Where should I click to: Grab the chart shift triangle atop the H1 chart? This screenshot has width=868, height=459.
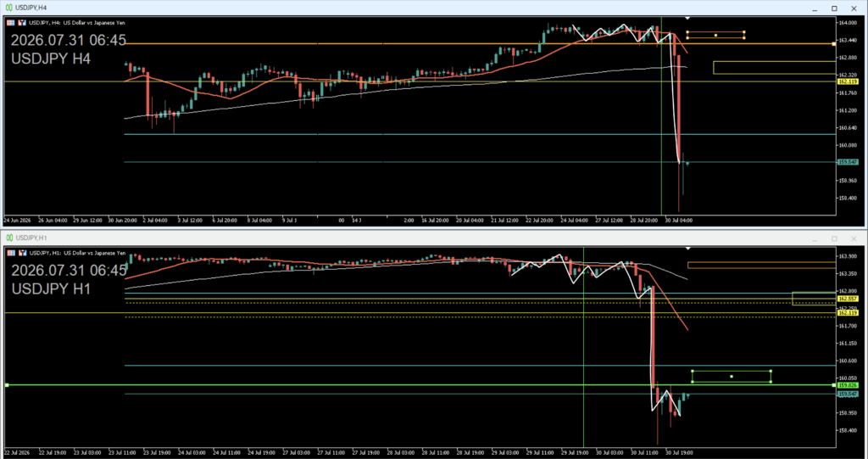pyautogui.click(x=687, y=248)
